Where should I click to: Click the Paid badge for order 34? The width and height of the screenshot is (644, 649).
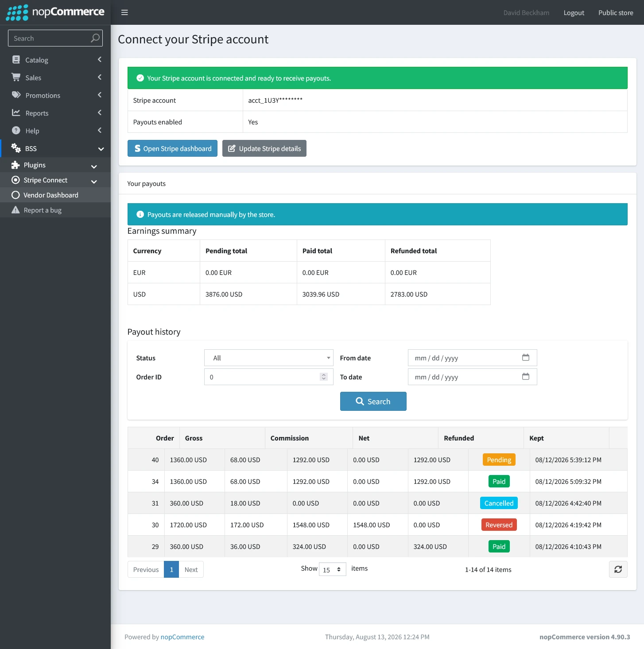pyautogui.click(x=499, y=482)
